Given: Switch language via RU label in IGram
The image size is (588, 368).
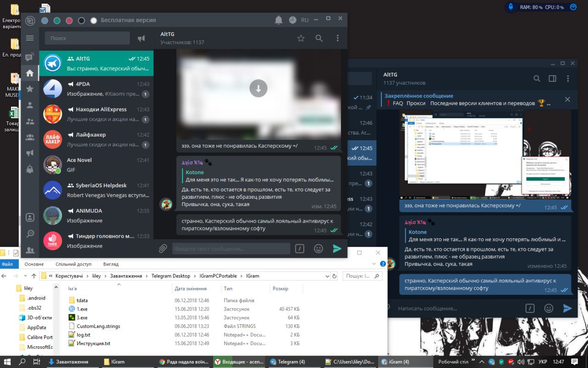Looking at the screenshot, I should [x=305, y=20].
